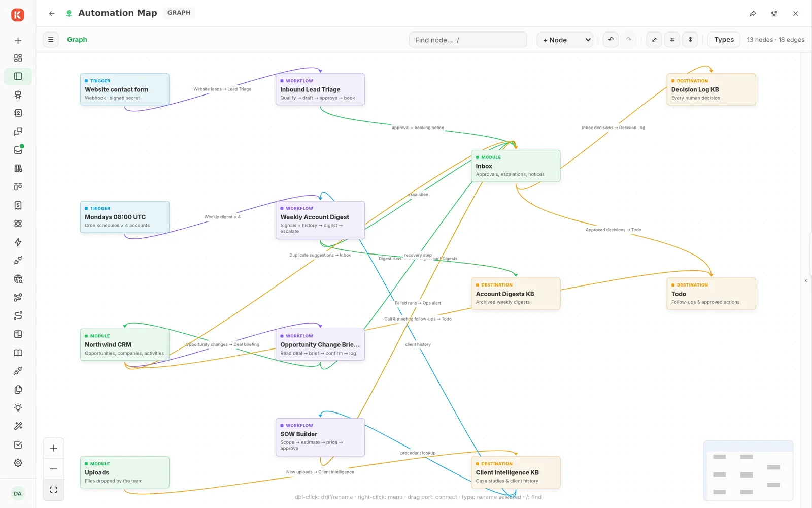Viewport: 812px width, 508px height.
Task: Click the diagonal expand arrows button
Action: [x=654, y=40]
